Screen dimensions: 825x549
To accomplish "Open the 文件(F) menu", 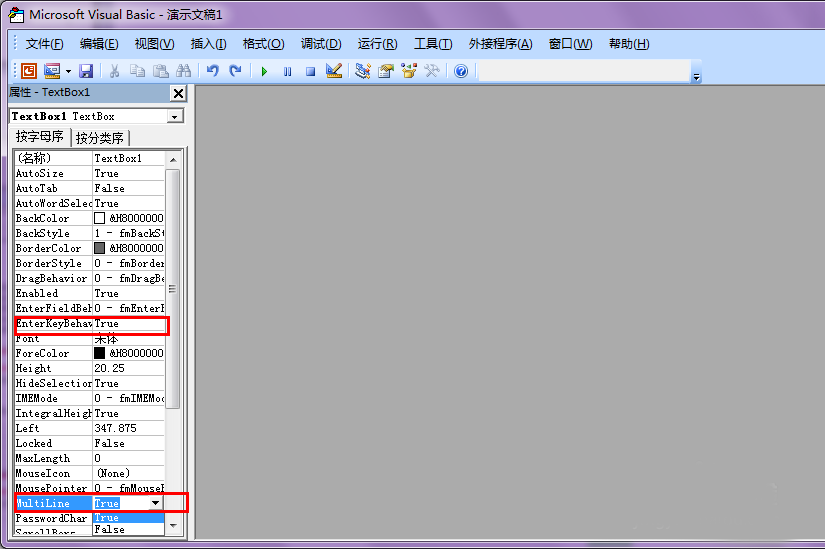I will point(44,44).
